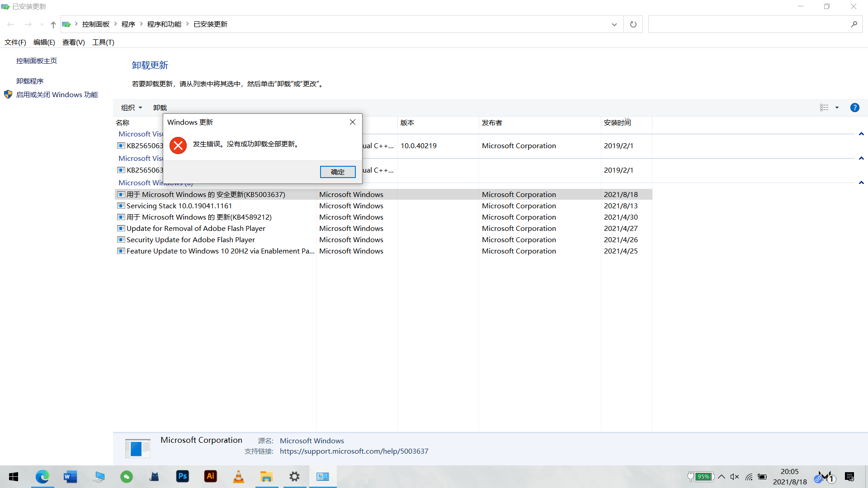Open the Settings gear on the taskbar

tap(294, 476)
